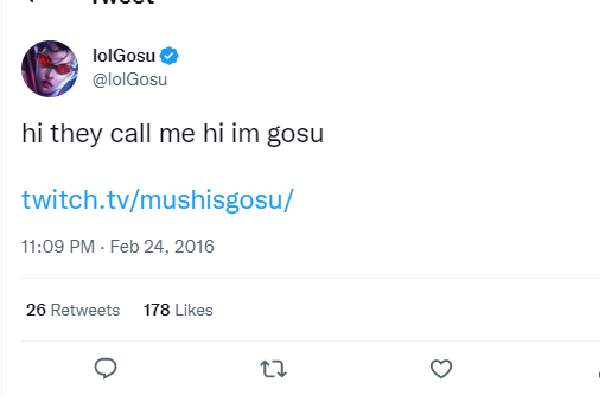Click empty space right of the tweet text
The width and height of the screenshot is (600, 400).
click(460, 134)
